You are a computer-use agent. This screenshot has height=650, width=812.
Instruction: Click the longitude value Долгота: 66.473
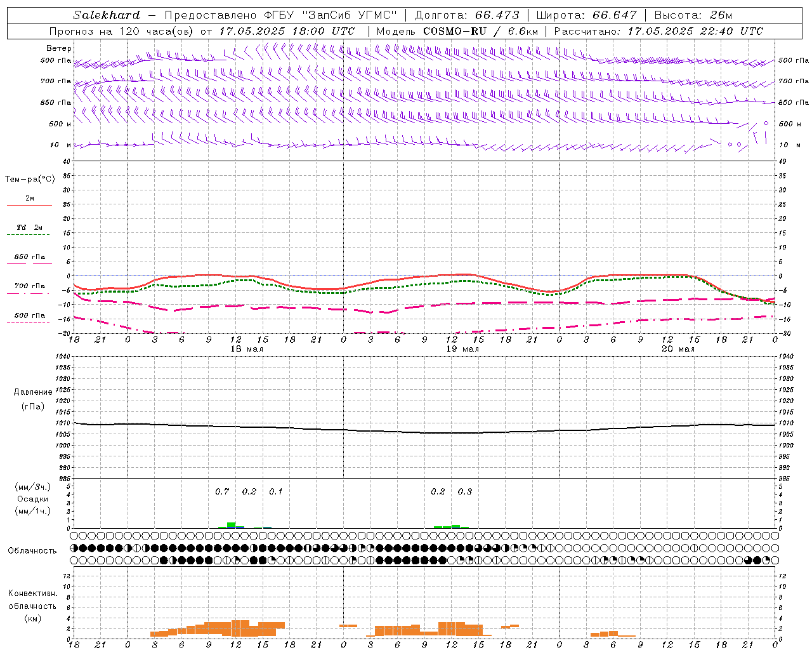coord(467,15)
